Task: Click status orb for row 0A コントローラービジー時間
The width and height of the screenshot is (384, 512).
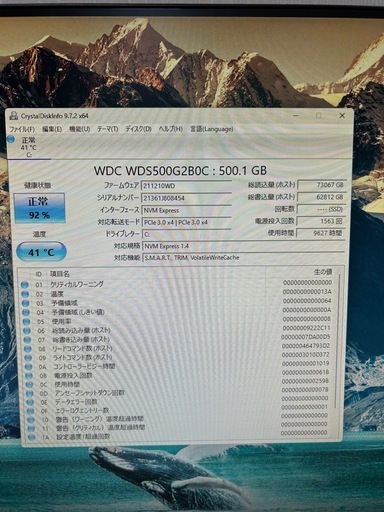Action: point(29,367)
